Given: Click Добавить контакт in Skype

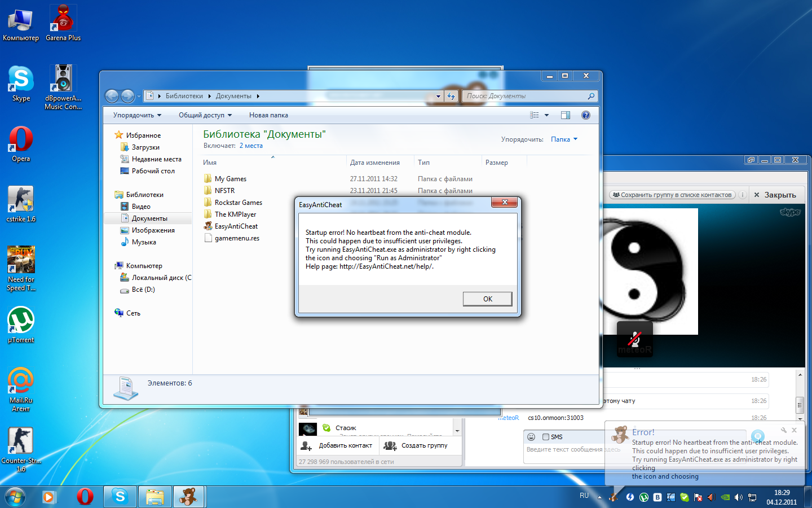Looking at the screenshot, I should pyautogui.click(x=337, y=446).
